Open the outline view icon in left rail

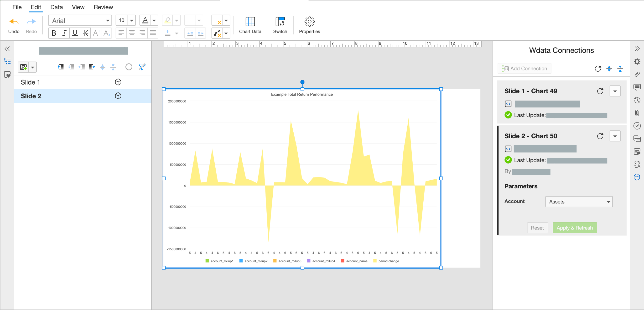(7, 61)
